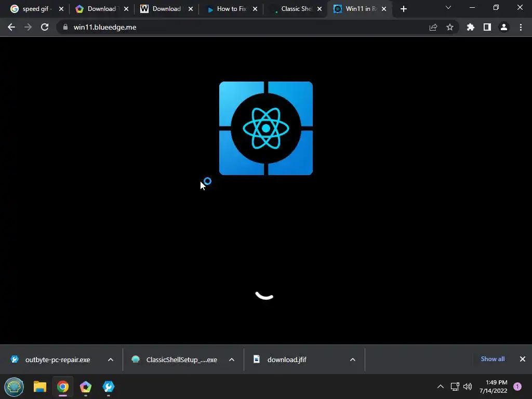Open File Explorer from taskbar
This screenshot has height=399, width=532.
[x=39, y=387]
